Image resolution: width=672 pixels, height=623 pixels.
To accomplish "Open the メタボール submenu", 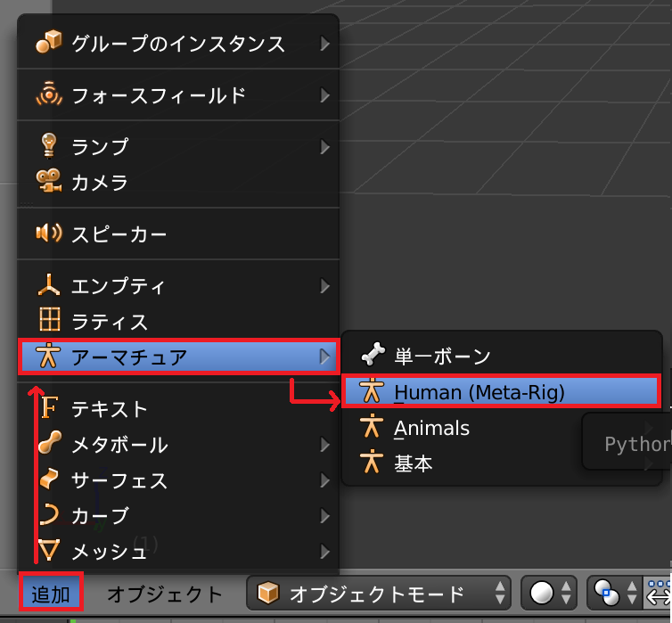I will pyautogui.click(x=178, y=445).
